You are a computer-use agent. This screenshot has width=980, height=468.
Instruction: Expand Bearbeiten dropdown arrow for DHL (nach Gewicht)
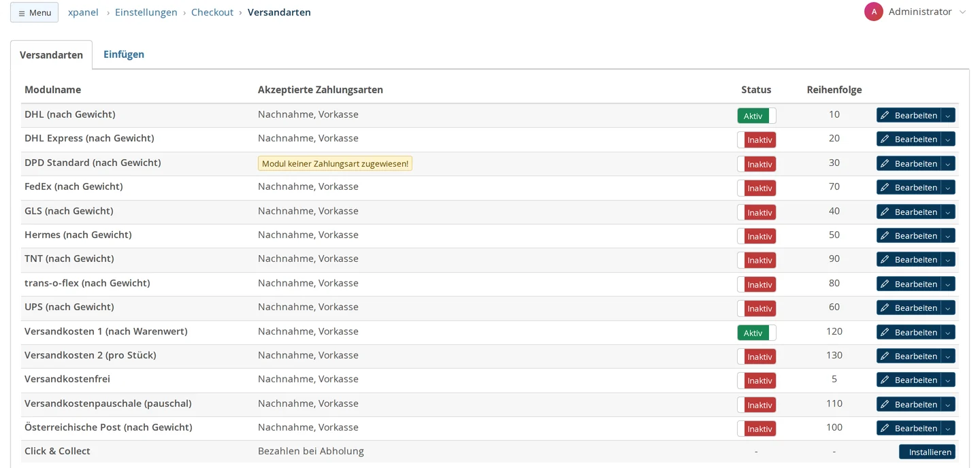tap(948, 116)
